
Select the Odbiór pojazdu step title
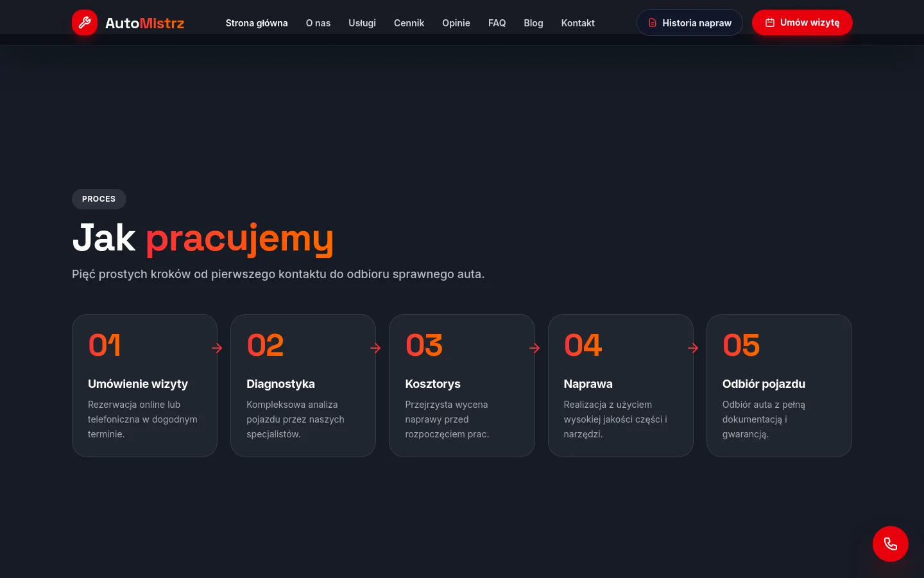click(764, 384)
